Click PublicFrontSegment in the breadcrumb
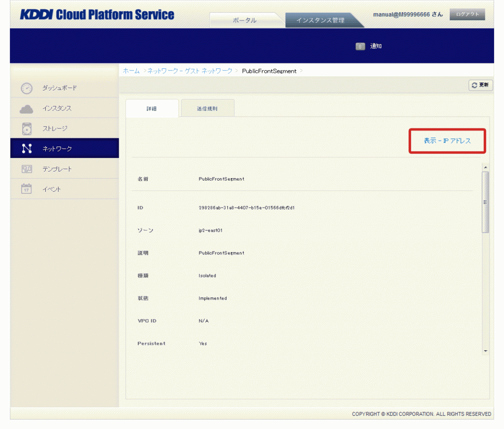504x429 pixels. 269,71
